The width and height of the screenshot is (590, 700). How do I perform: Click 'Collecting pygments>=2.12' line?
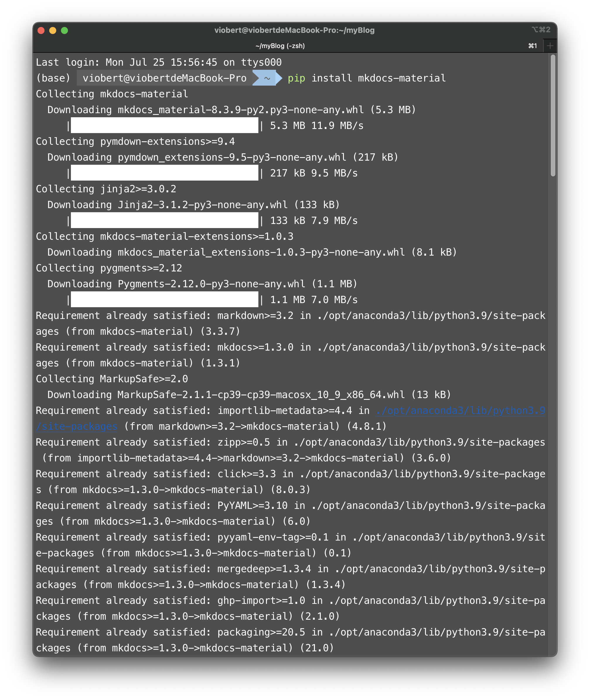[x=109, y=268]
